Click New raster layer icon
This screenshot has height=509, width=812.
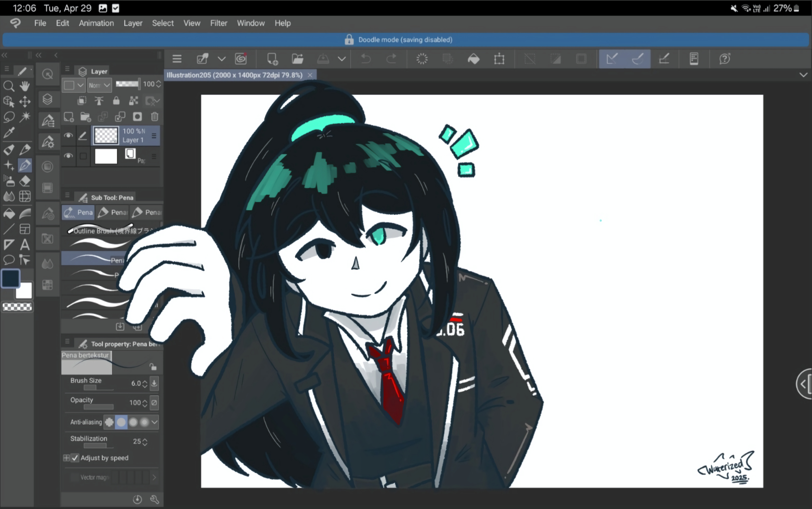click(69, 117)
